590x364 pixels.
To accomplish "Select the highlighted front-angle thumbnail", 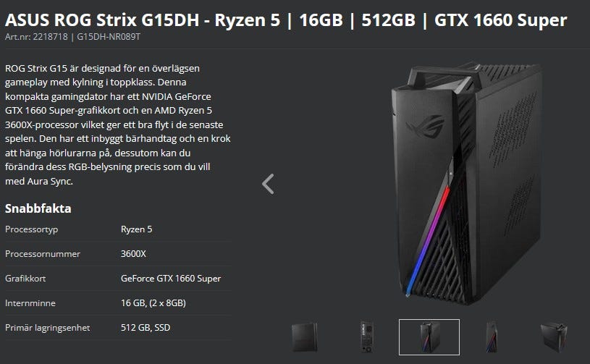I will pyautogui.click(x=429, y=337).
